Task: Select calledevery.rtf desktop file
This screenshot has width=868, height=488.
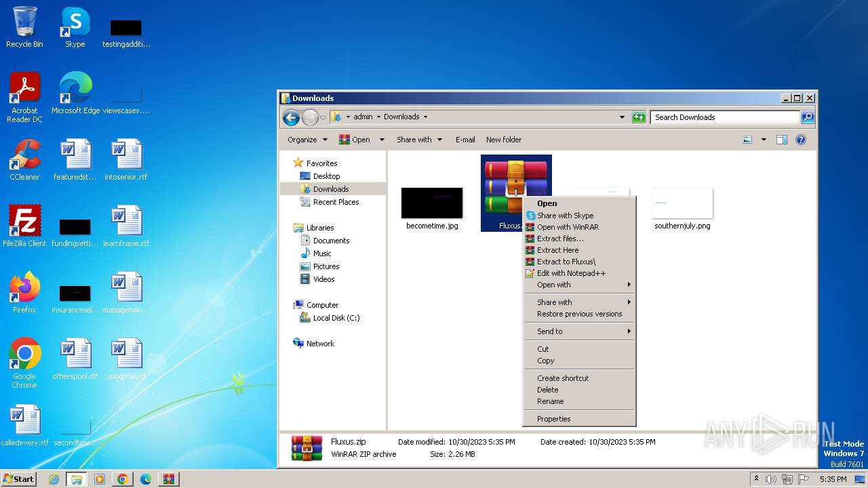Action: [x=24, y=426]
